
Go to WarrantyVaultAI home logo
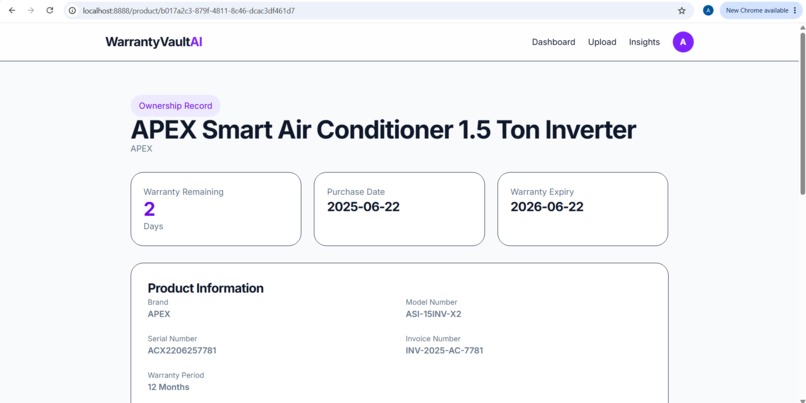(x=154, y=42)
